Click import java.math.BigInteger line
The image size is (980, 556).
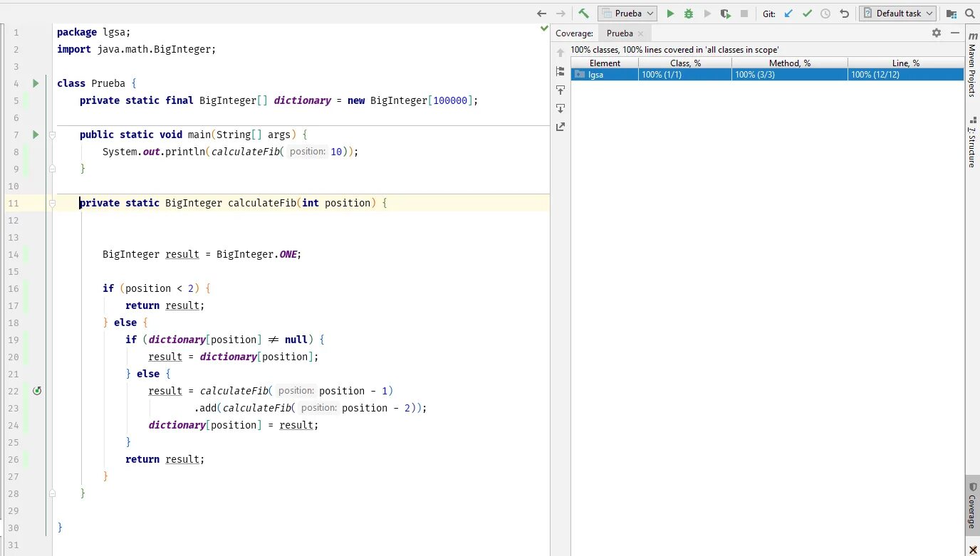click(x=136, y=49)
